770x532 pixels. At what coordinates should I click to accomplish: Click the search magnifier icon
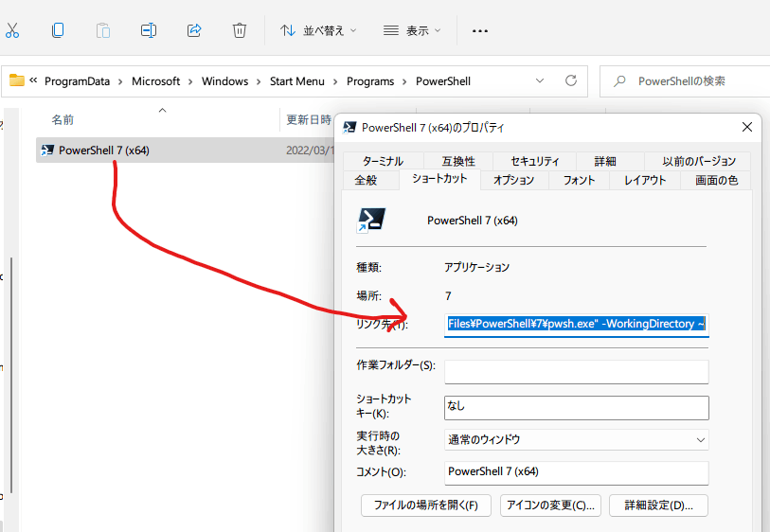tap(619, 81)
